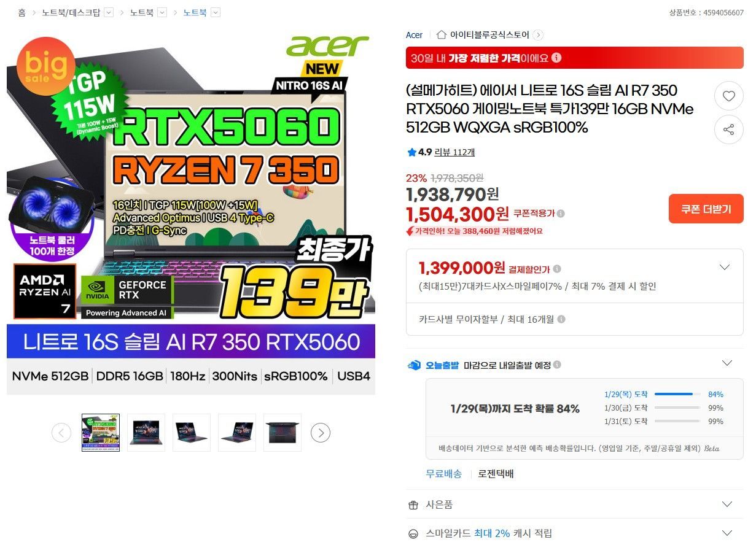This screenshot has height=545, width=756.
Task: Select the fifth thumbnail showing laptop lid
Action: click(283, 433)
